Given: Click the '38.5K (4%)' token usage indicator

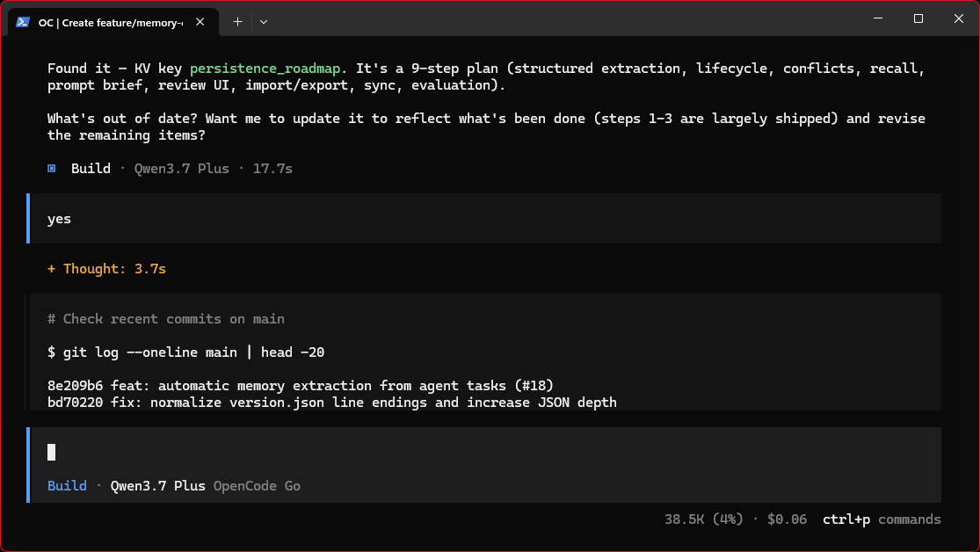Looking at the screenshot, I should point(704,519).
